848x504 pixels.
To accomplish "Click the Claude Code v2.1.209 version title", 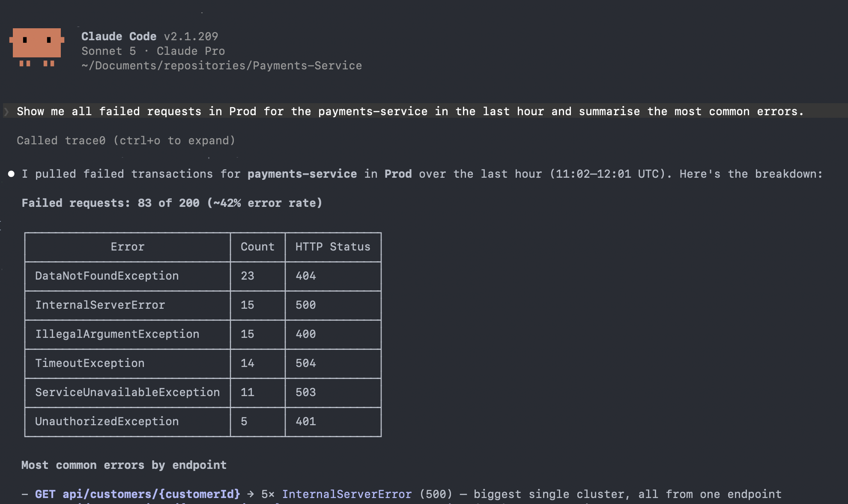I will click(x=150, y=36).
